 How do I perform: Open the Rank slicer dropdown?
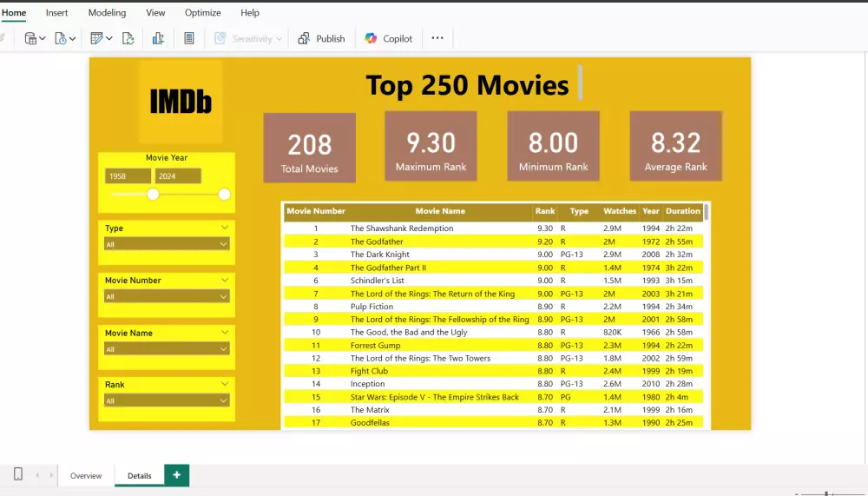[167, 400]
